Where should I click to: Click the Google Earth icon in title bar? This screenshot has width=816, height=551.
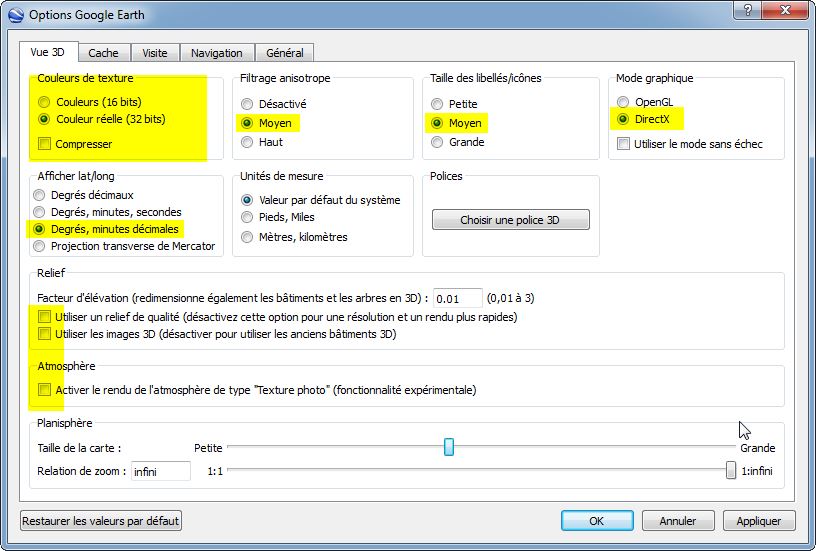(16, 15)
